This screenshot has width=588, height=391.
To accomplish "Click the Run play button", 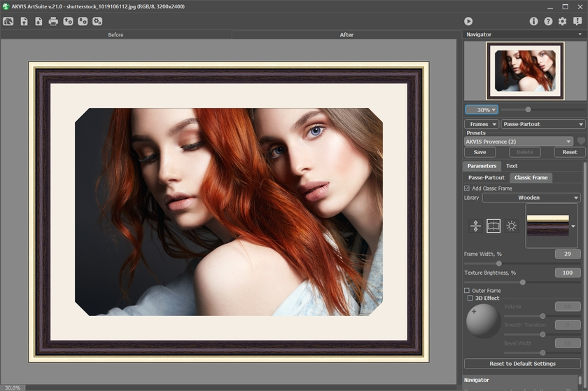I will [x=468, y=21].
